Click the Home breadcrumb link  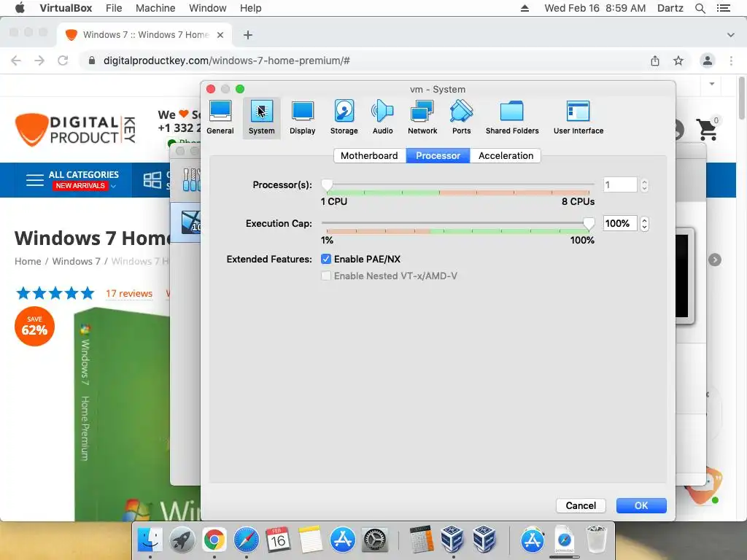(x=28, y=262)
